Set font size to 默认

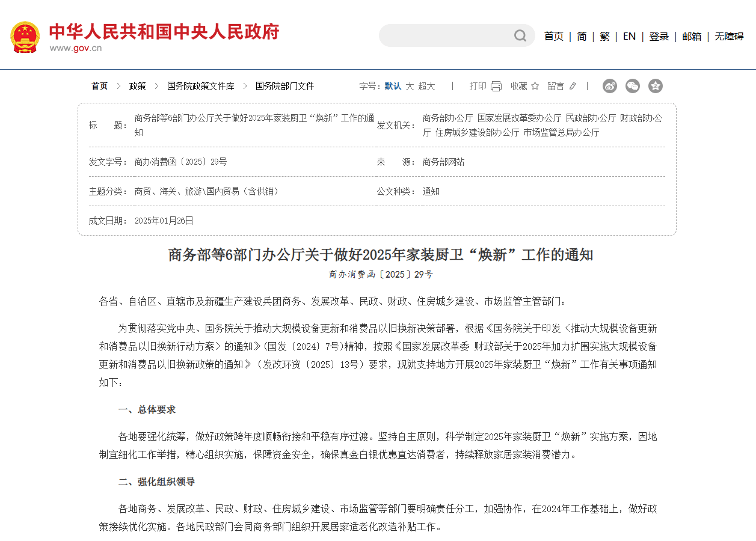pos(393,86)
